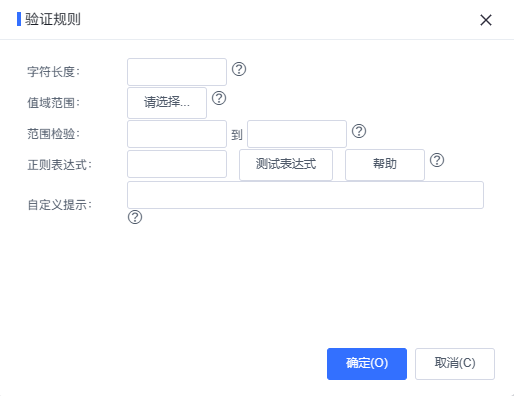Open the help icon for 范围检验 row
Image resolution: width=514 pixels, height=396 pixels.
359,131
